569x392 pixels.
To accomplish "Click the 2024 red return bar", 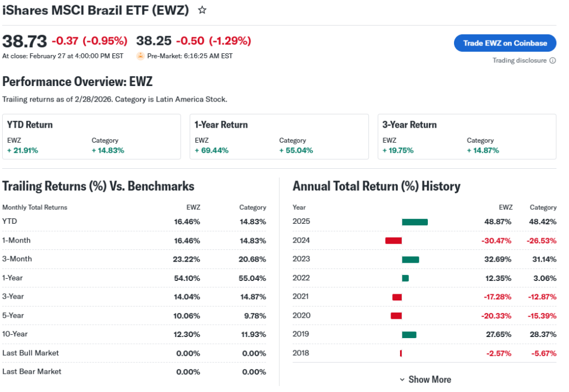I will 393,240.
